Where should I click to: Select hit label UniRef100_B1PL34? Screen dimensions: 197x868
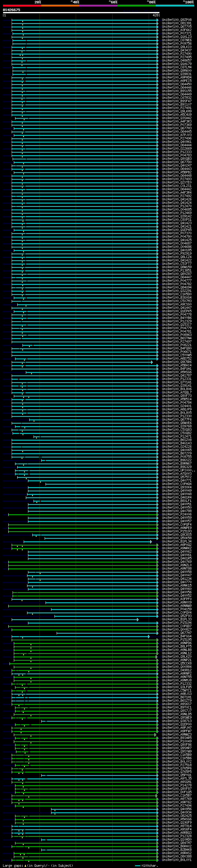pyautogui.click(x=176, y=541)
